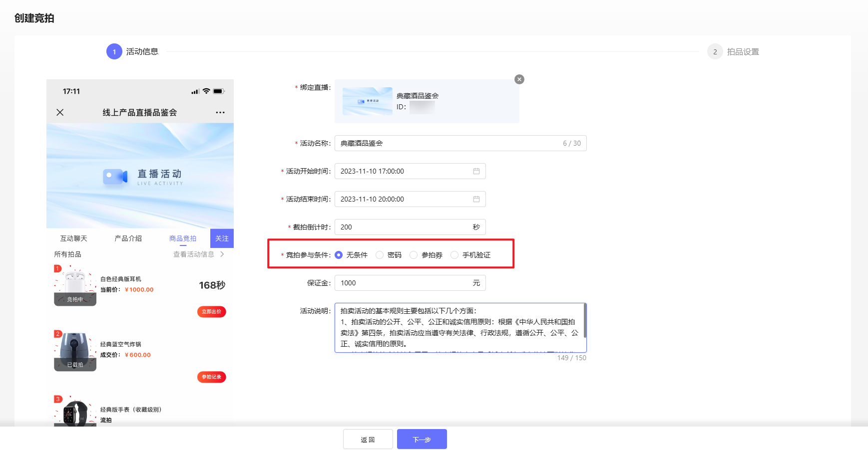
Task: Click the 下一步 button
Action: point(422,439)
